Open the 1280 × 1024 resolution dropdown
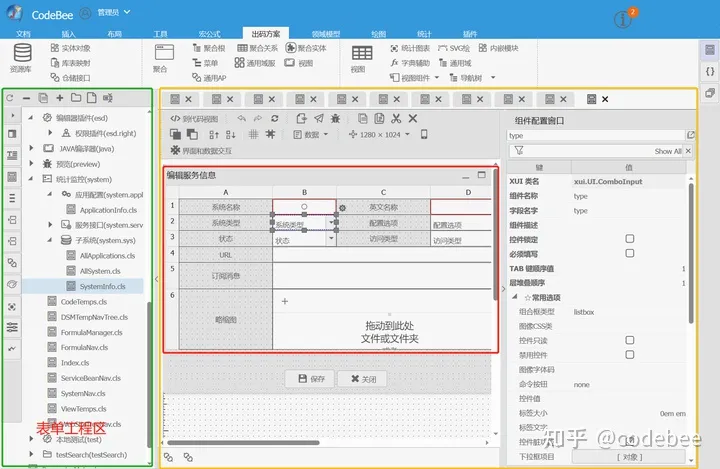This screenshot has height=469, width=720. (x=380, y=134)
